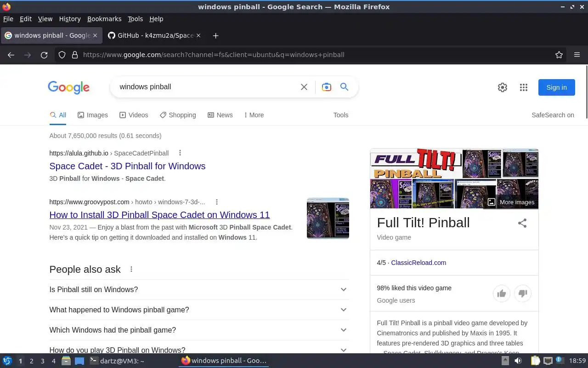Search by image with camera icon
This screenshot has width=588, height=368.
pyautogui.click(x=327, y=87)
